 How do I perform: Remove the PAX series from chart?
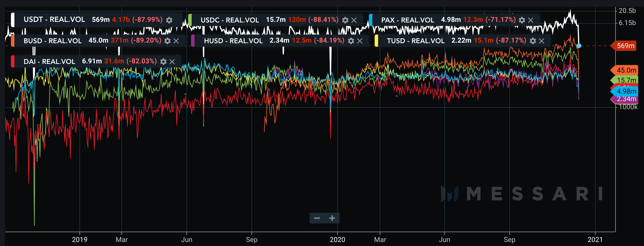[x=531, y=20]
